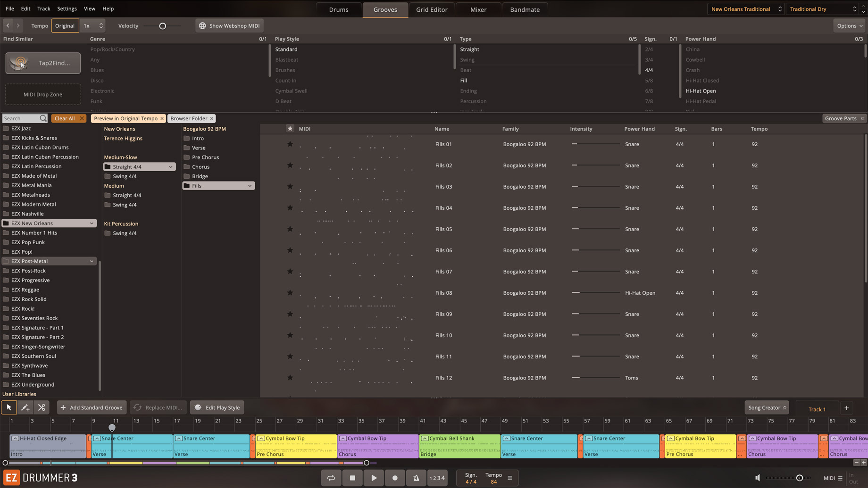
Task: Select the pencil draw tool
Action: click(25, 407)
